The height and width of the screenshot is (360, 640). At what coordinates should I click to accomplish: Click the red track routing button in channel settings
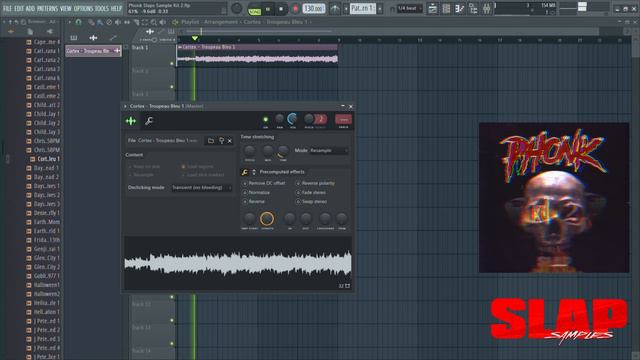coord(344,119)
